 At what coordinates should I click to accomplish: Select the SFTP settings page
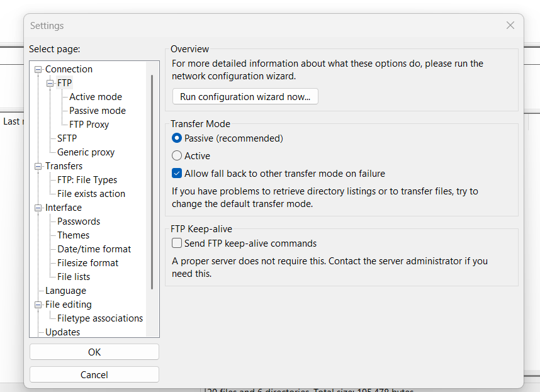pos(67,138)
